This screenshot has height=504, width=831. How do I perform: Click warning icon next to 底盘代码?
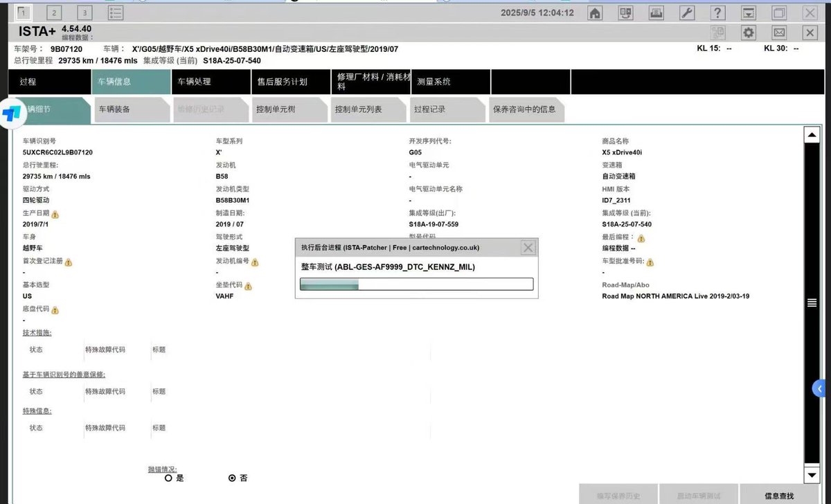[55, 310]
